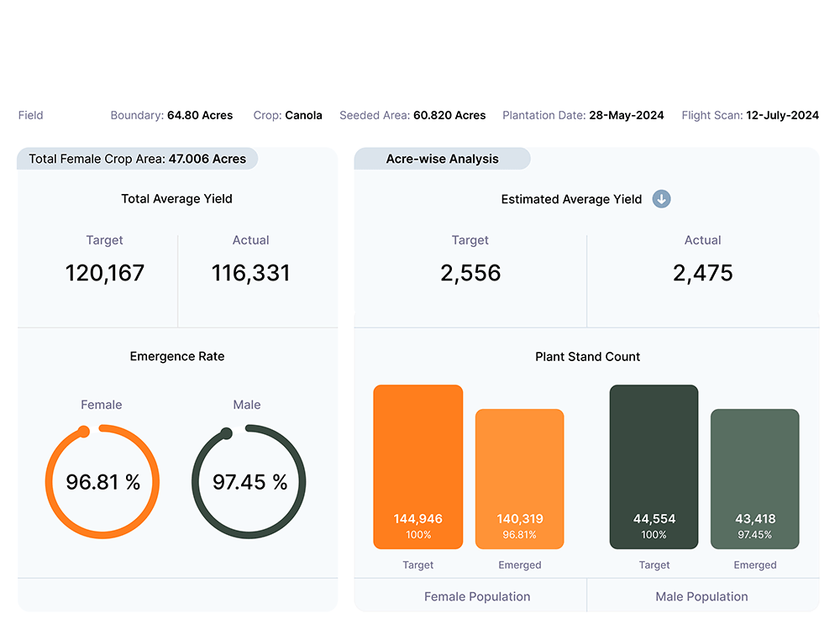Viewport: 840px width, 629px height.
Task: Click the Estimated Average Yield actual value 2,475
Action: pos(702,273)
